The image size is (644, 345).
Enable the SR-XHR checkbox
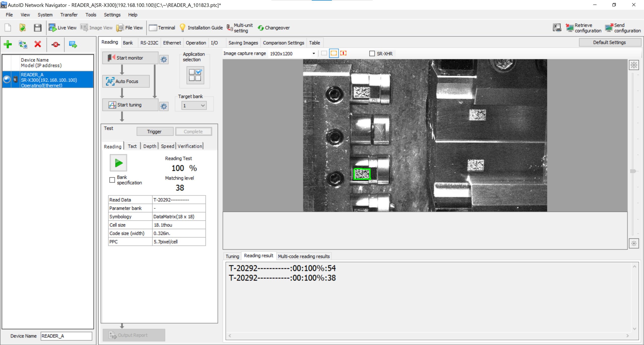(372, 54)
